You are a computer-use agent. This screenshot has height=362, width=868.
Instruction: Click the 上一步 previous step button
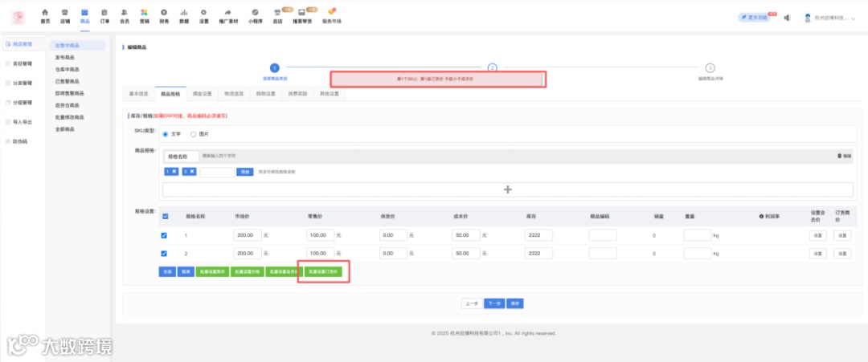coord(472,303)
